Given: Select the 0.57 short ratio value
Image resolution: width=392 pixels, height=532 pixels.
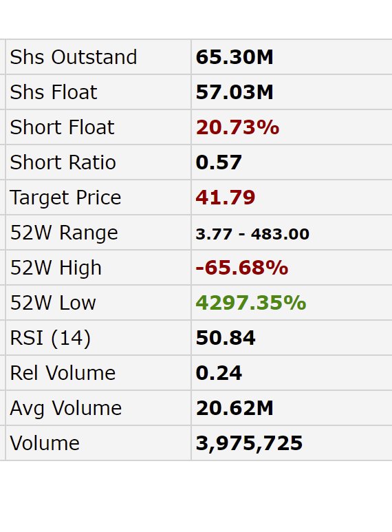Looking at the screenshot, I should (219, 162).
